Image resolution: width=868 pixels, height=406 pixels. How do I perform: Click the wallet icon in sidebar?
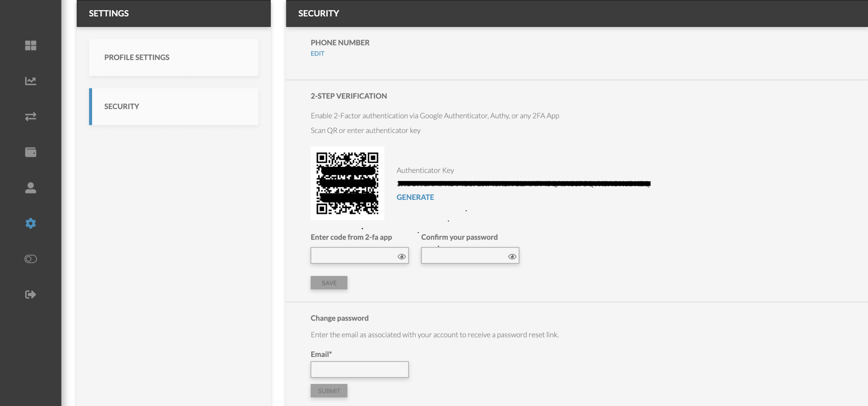click(x=31, y=153)
